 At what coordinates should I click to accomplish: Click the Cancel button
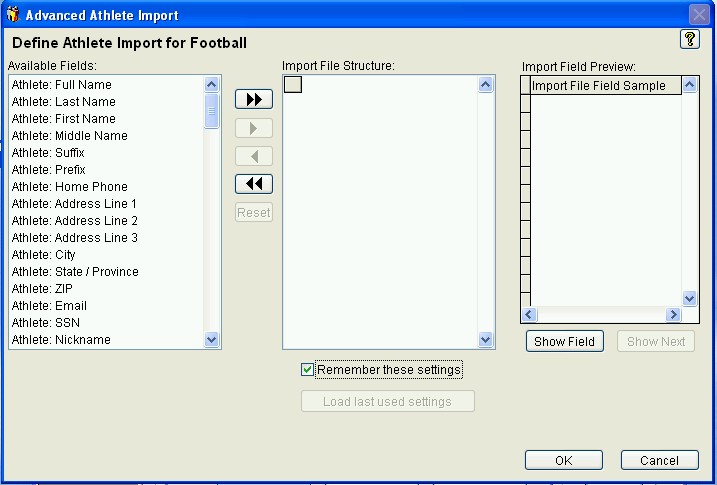coord(659,460)
